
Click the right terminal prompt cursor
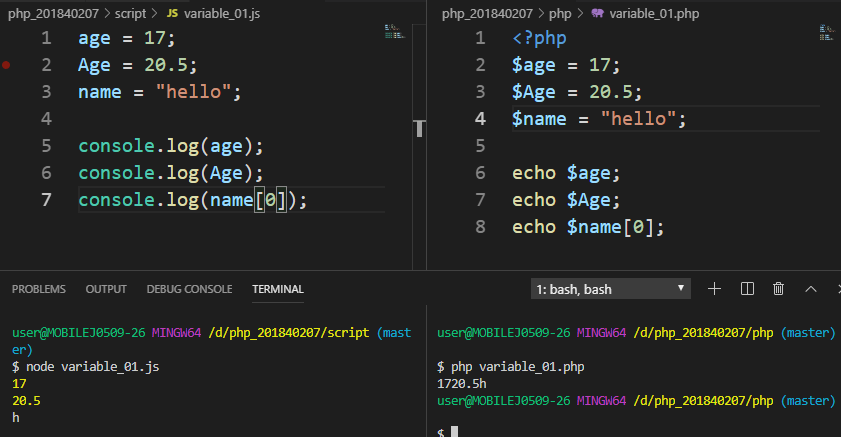pyautogui.click(x=454, y=431)
